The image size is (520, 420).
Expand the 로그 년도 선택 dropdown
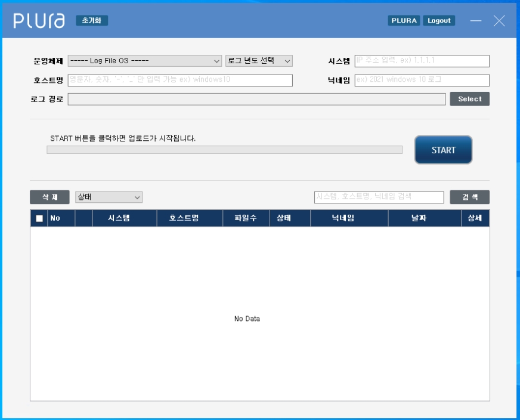click(x=259, y=61)
